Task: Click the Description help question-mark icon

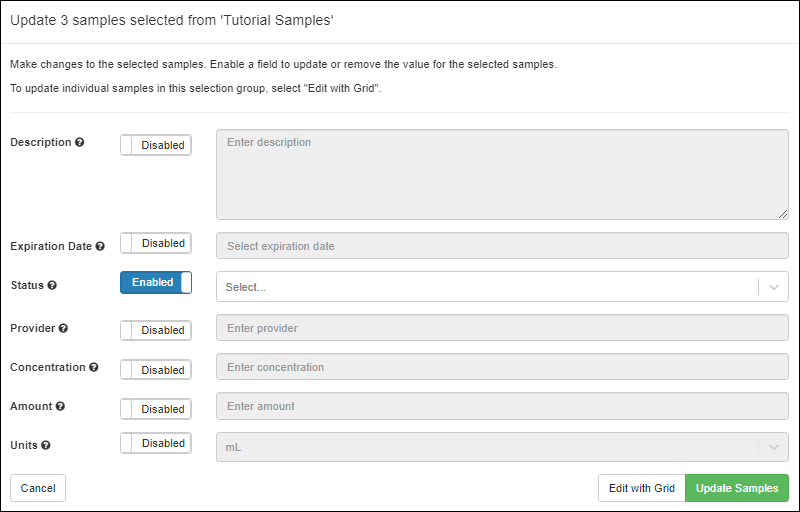Action: coord(80,142)
